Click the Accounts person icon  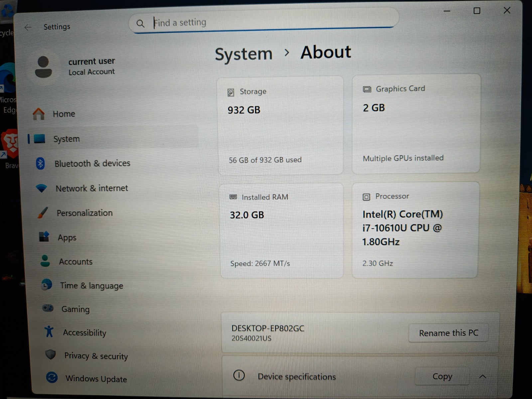(45, 261)
